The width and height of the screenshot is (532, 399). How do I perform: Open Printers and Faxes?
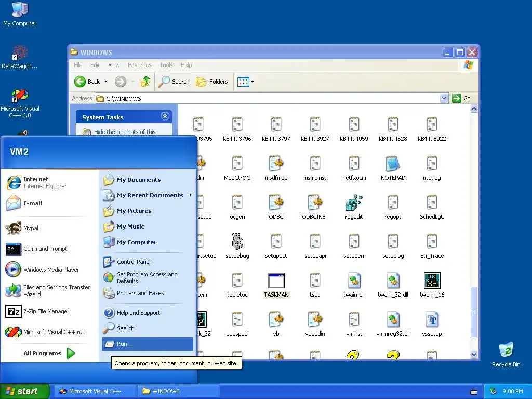(134, 293)
